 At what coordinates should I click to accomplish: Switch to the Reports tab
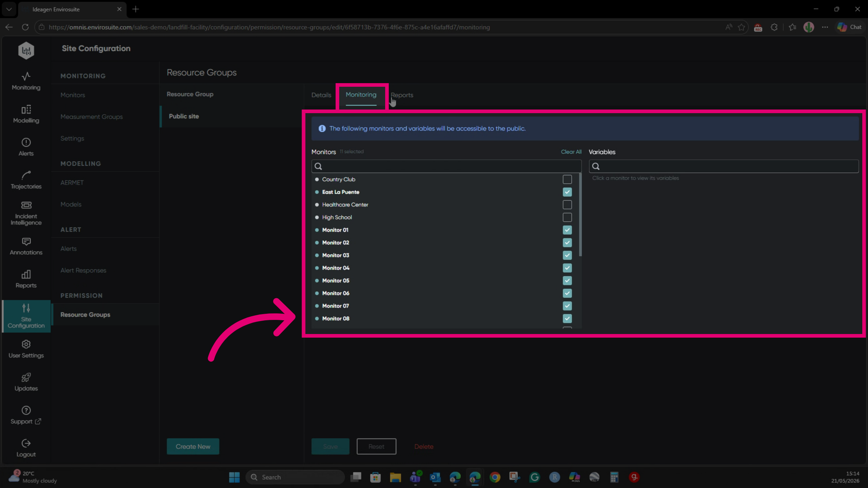tap(402, 95)
